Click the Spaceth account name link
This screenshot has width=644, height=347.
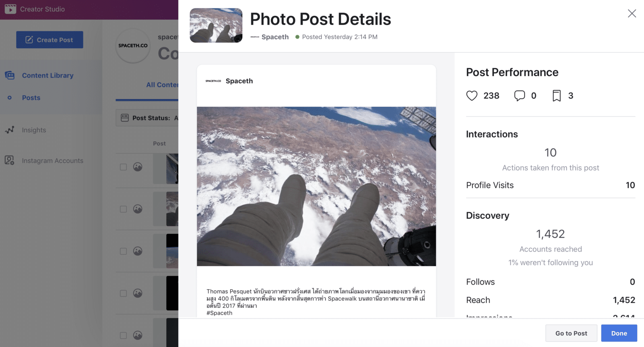click(275, 37)
